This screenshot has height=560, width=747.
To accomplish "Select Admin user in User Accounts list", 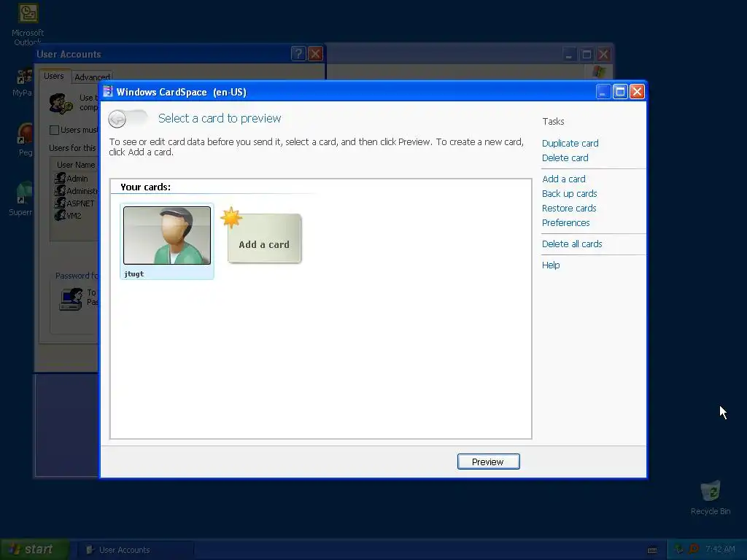I will (76, 179).
